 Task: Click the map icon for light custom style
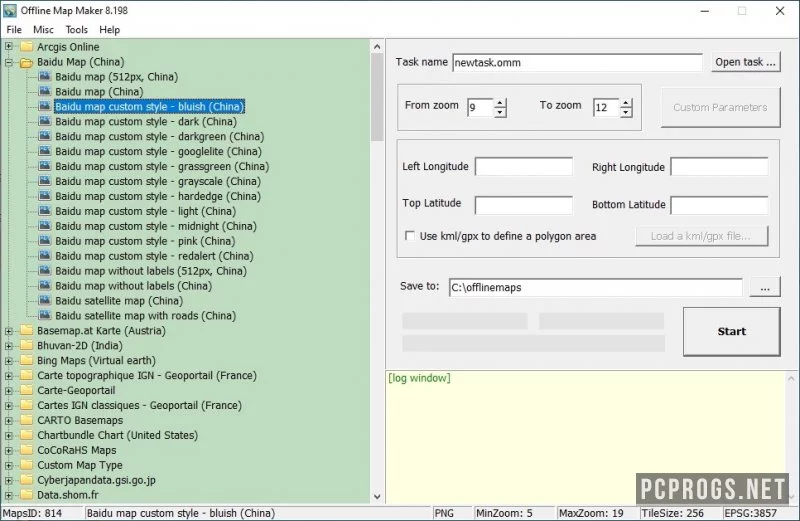(45, 211)
